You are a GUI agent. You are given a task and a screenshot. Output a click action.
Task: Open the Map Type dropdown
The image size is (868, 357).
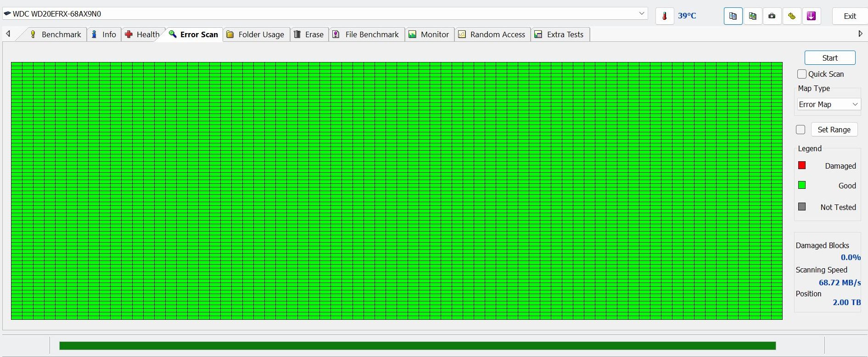tap(829, 104)
